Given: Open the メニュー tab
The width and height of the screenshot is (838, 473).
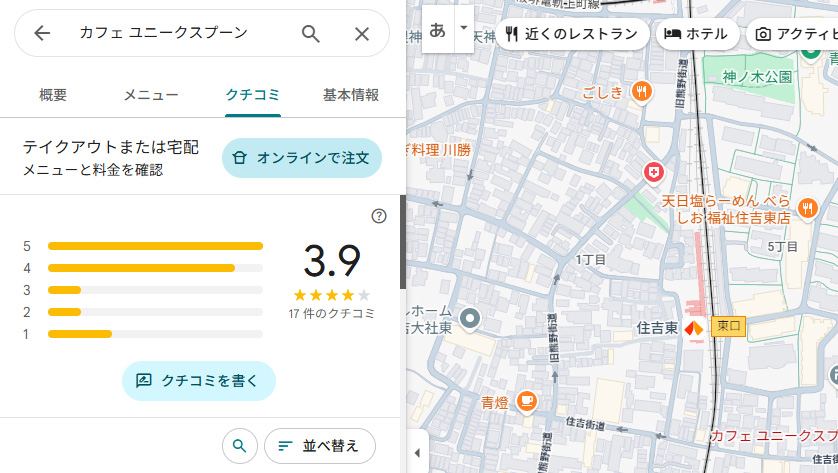Looking at the screenshot, I should (151, 95).
